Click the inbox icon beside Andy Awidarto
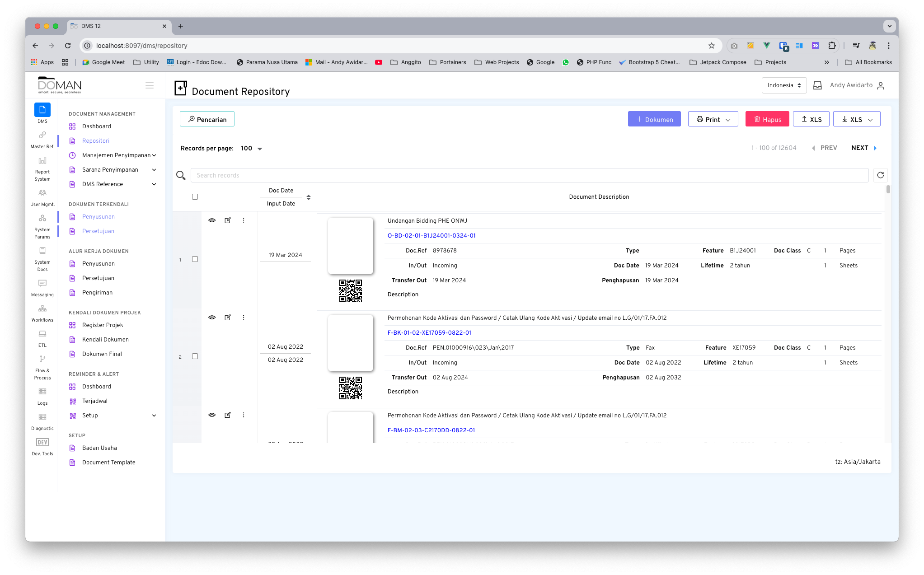924x575 pixels. pos(817,85)
